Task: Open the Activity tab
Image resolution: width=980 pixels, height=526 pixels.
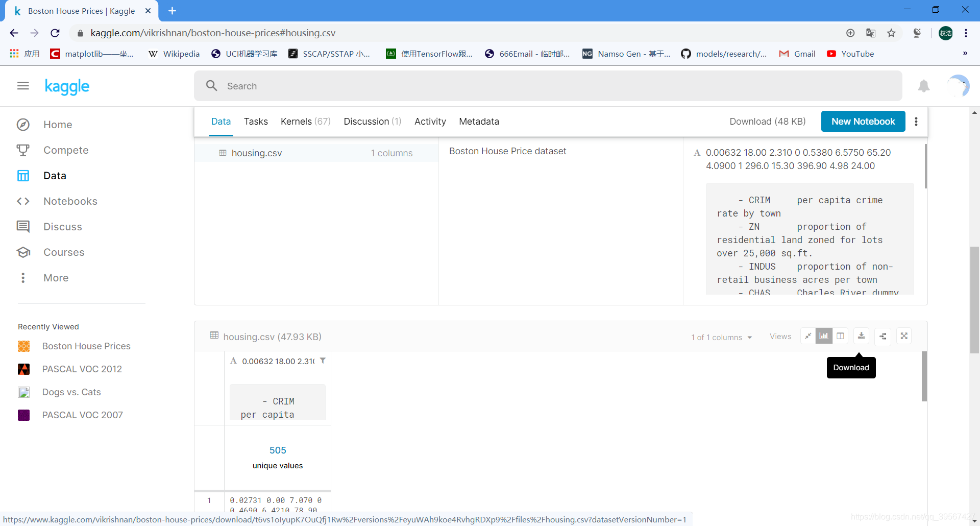Action: [430, 122]
